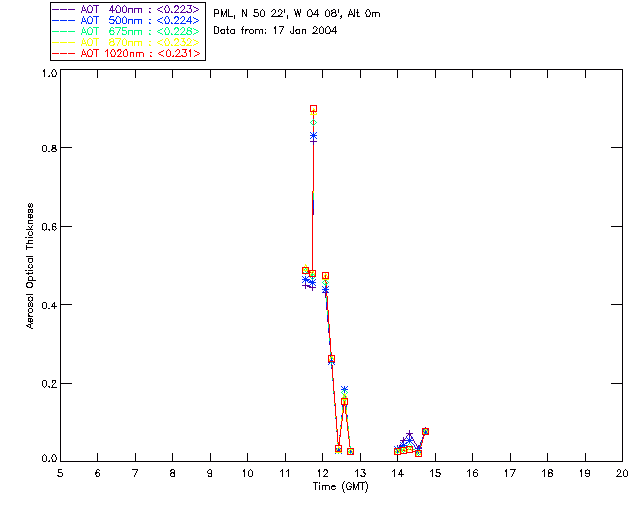This screenshot has height=512, width=640.
Task: Click the y-axis tick label 0.4
Action: pos(49,305)
